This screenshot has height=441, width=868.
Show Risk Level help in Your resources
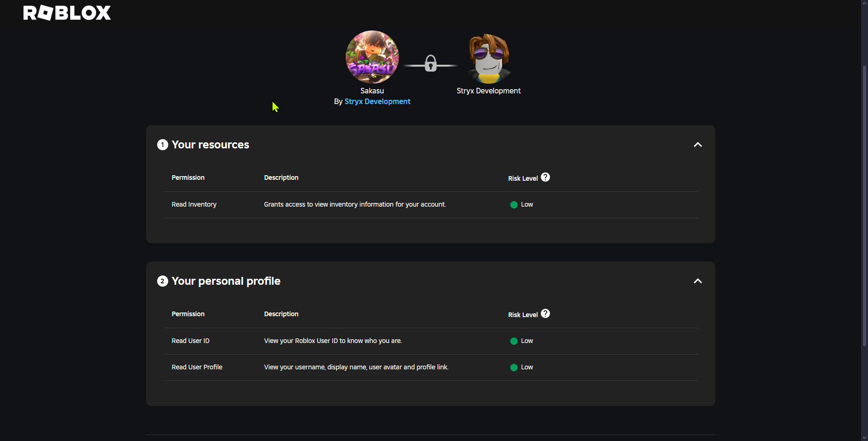[545, 177]
